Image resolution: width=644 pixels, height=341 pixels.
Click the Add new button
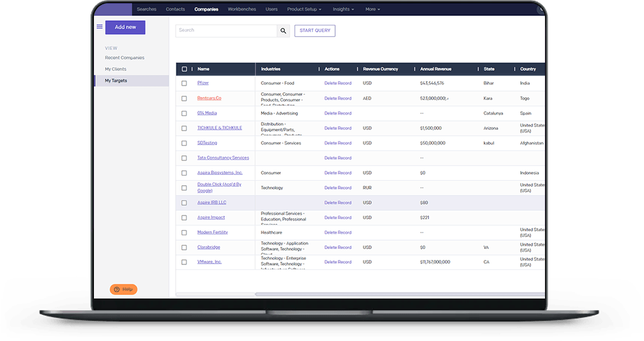point(125,27)
